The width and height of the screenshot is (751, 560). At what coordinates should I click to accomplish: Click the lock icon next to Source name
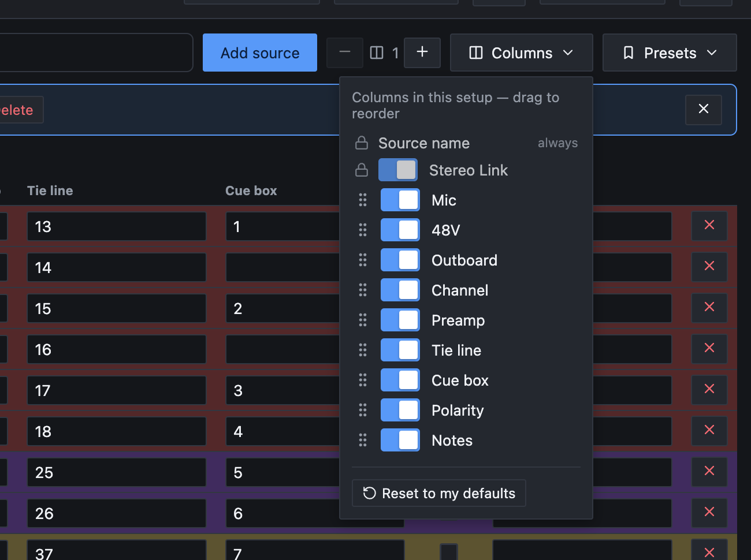pos(362,143)
